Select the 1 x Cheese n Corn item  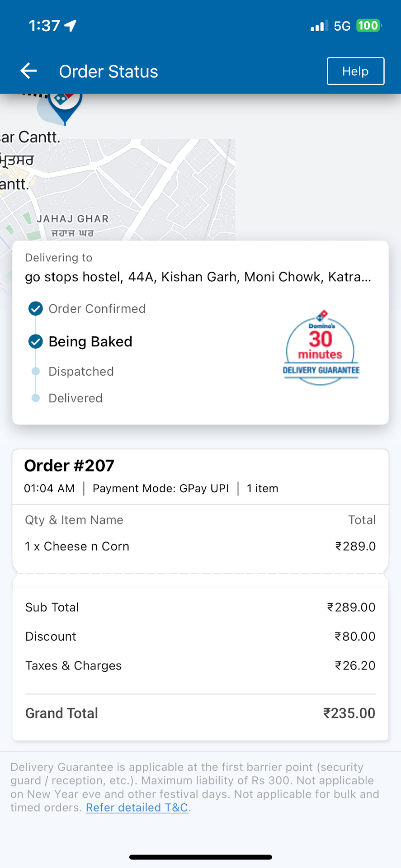click(x=77, y=547)
